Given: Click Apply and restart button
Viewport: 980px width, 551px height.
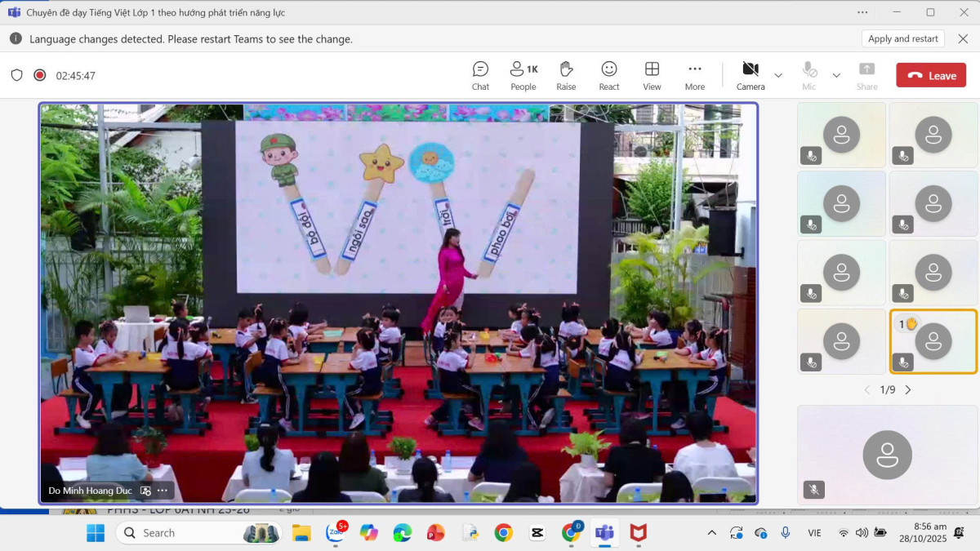Looking at the screenshot, I should pyautogui.click(x=902, y=38).
